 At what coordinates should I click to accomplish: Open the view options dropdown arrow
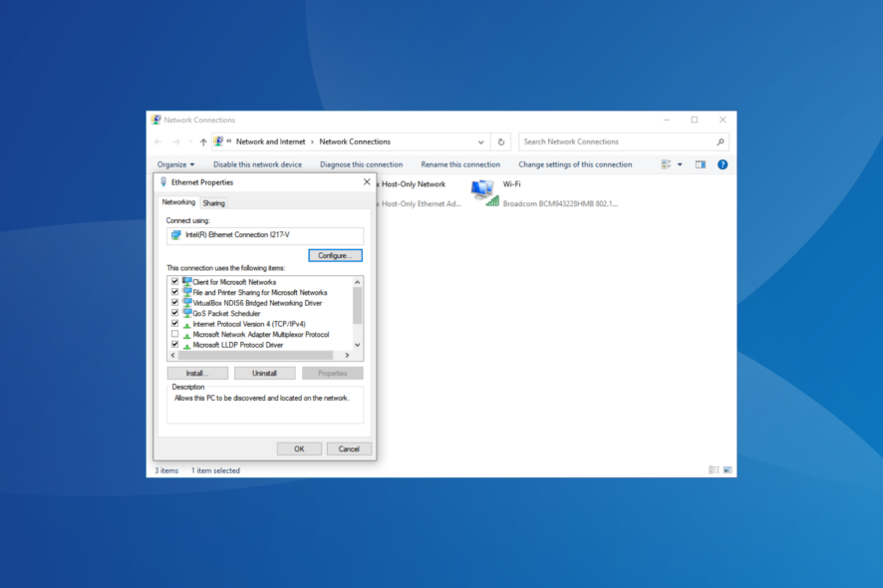pos(680,164)
